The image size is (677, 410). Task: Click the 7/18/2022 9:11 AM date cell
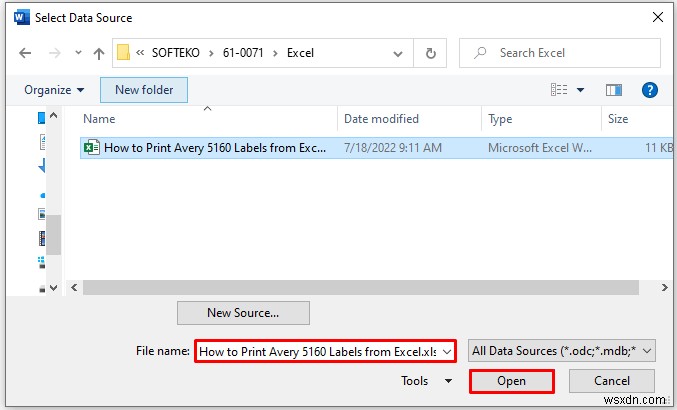coord(393,148)
